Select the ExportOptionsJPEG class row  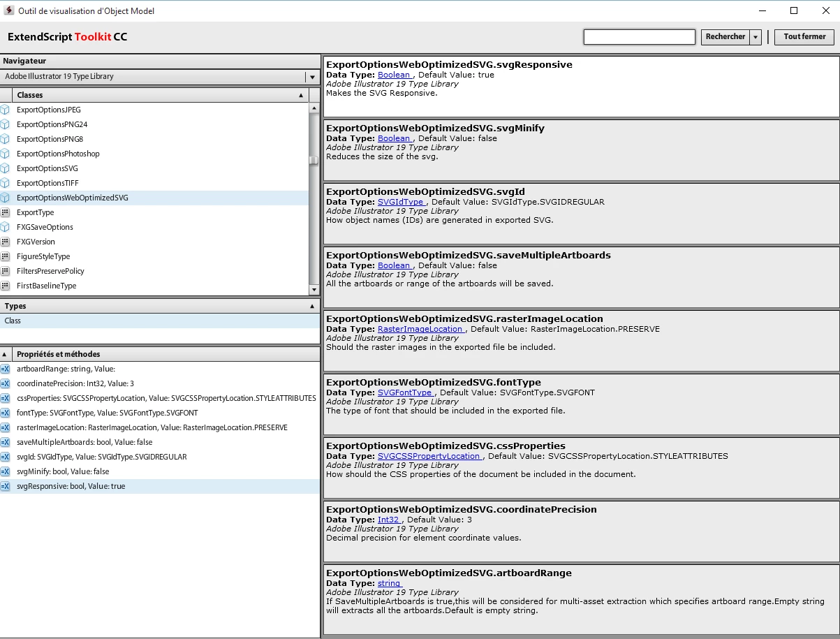pyautogui.click(x=154, y=110)
